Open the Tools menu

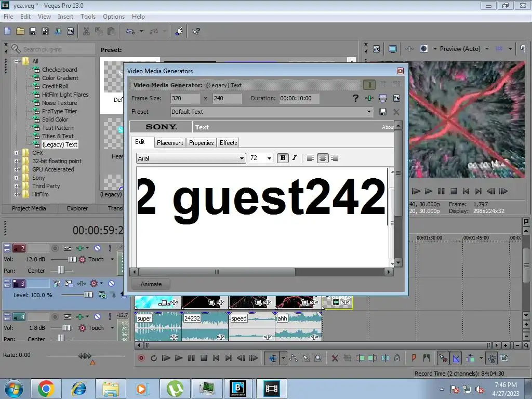[88, 16]
